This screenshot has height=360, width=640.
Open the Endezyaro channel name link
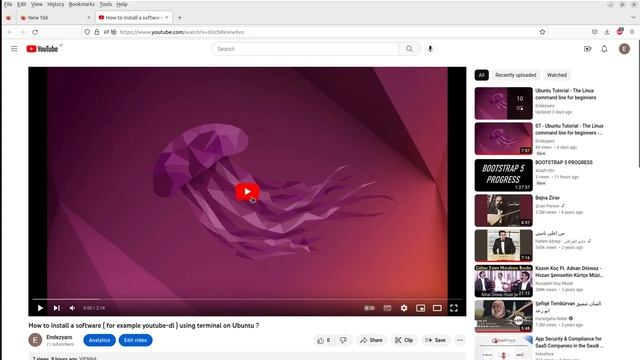[59, 337]
